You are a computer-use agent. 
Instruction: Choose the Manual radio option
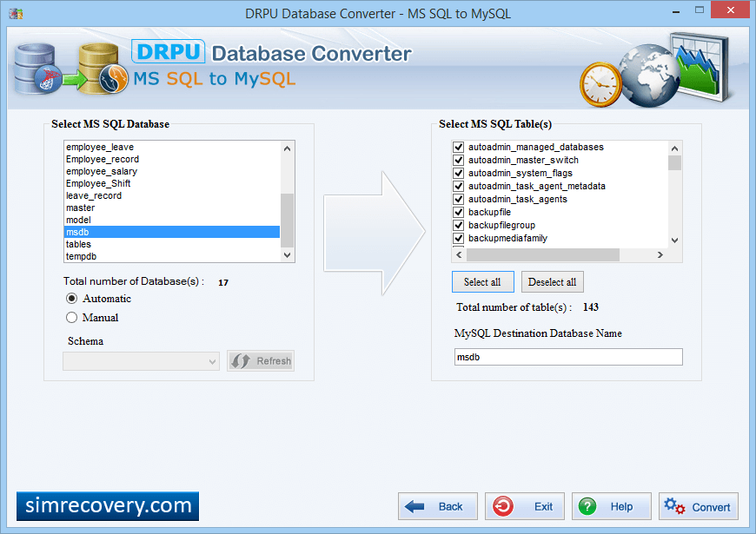[71, 318]
